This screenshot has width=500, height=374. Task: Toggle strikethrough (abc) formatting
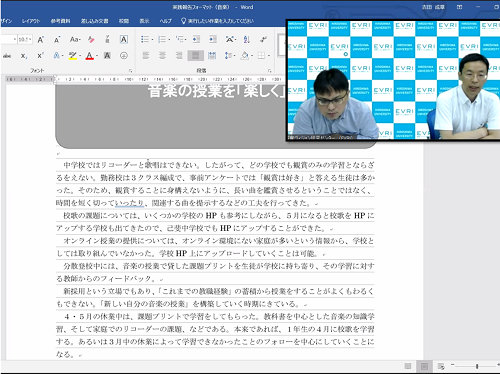7,56
